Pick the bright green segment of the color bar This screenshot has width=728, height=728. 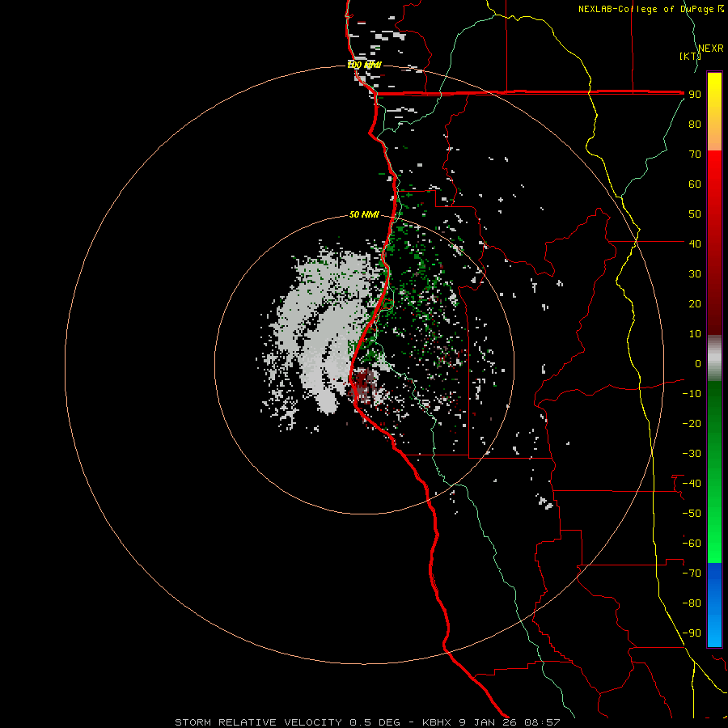click(714, 520)
